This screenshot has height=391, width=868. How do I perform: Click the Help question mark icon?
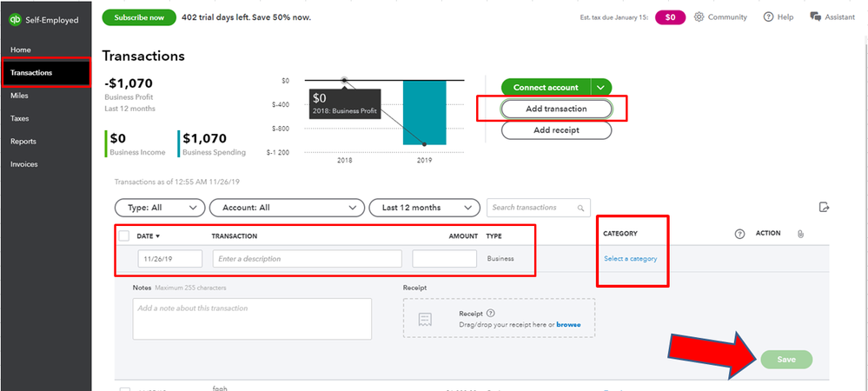[769, 17]
